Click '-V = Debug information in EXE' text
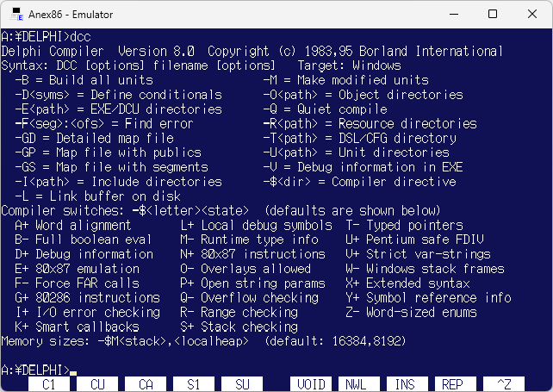The height and width of the screenshot is (392, 553). (363, 167)
